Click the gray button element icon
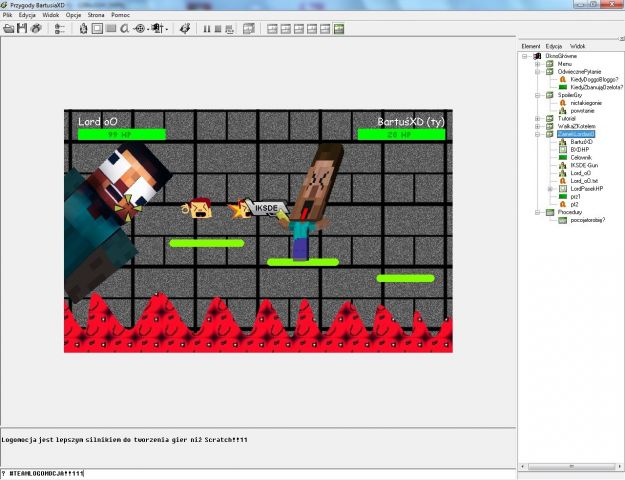The image size is (625, 480). click(x=111, y=28)
